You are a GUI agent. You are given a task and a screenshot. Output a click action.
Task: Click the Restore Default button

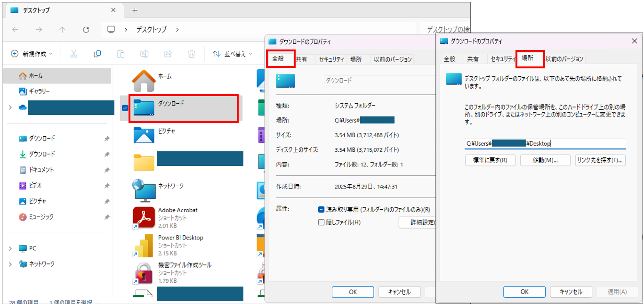(x=490, y=160)
